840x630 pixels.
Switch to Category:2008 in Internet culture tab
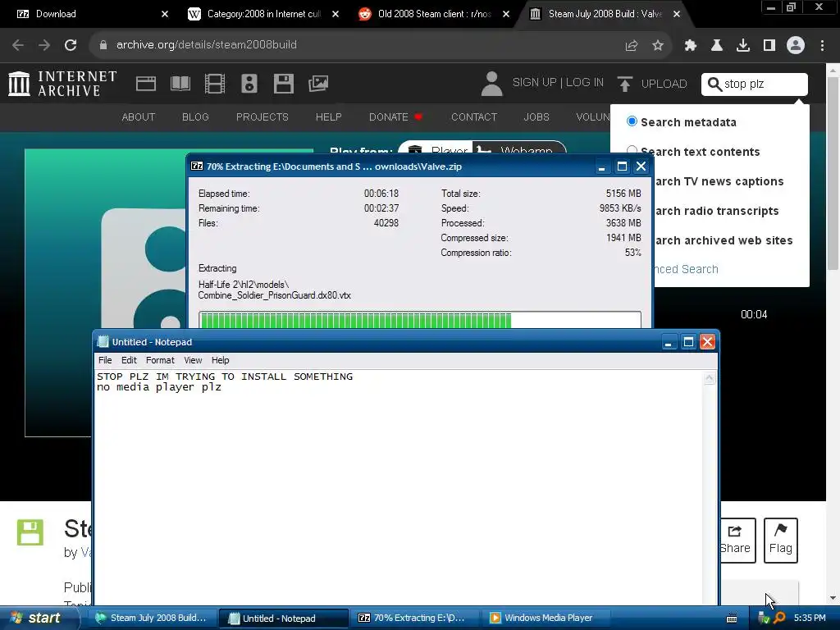click(x=263, y=14)
